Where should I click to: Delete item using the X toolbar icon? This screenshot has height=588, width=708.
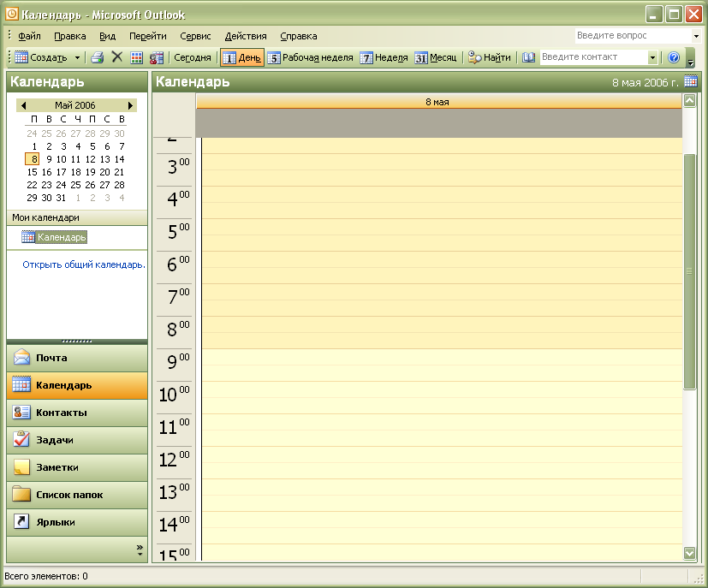point(117,56)
